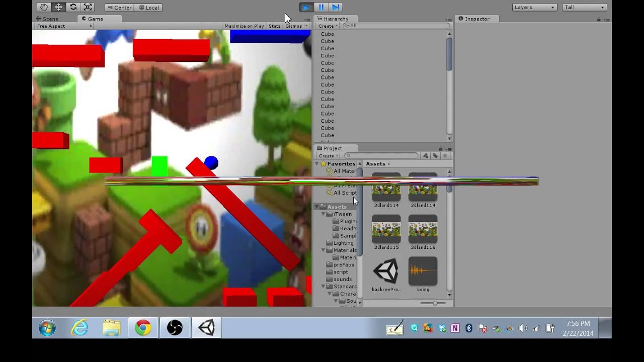Collapse the Materials folder
644x362 pixels.
pos(324,250)
